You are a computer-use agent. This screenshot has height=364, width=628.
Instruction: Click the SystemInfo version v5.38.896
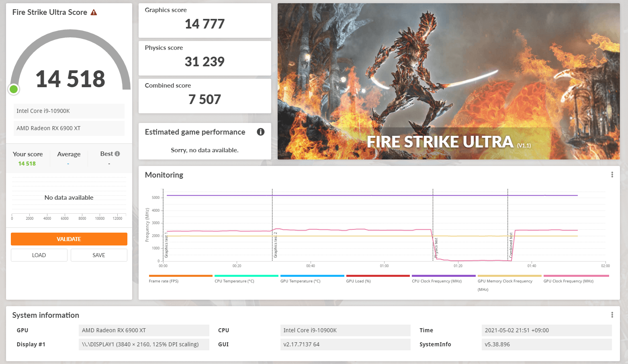click(546, 344)
